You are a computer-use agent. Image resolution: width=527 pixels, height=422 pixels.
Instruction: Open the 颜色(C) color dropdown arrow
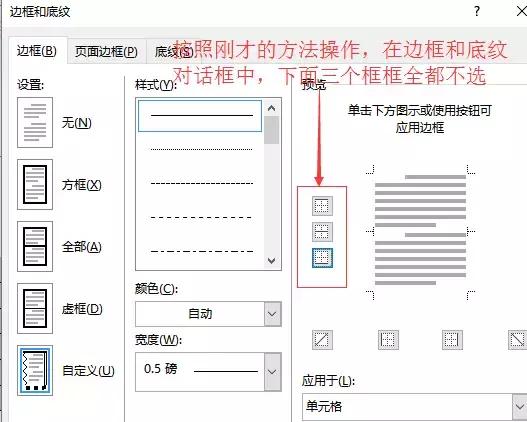tap(272, 314)
